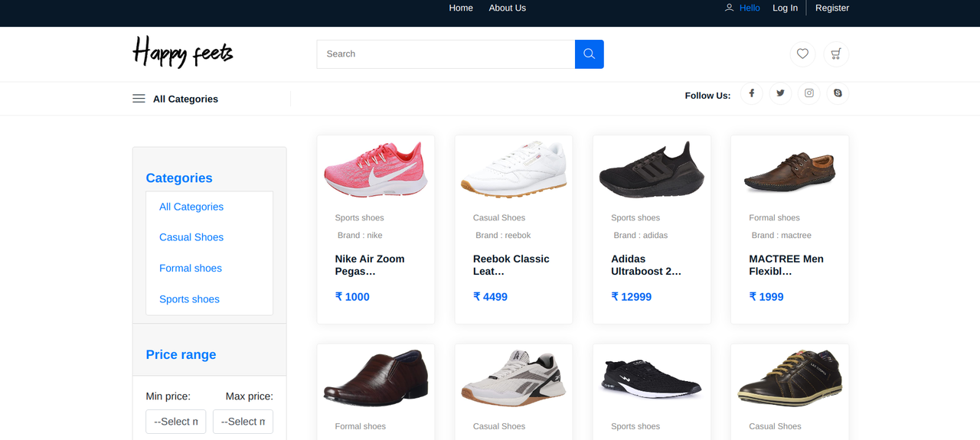Open the Nike Air Zoom Pegas… title
Viewport: 980px width, 440px height.
370,265
